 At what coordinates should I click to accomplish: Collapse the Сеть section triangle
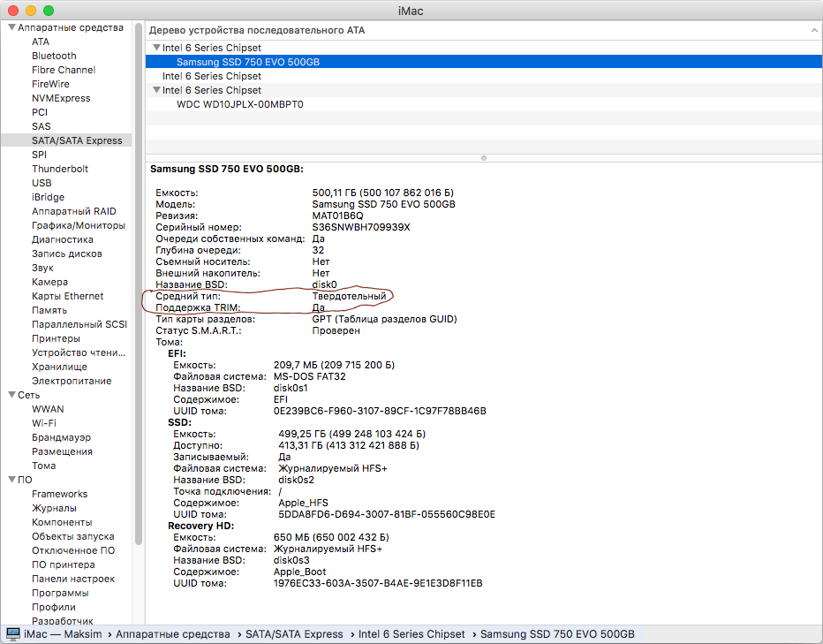11,395
